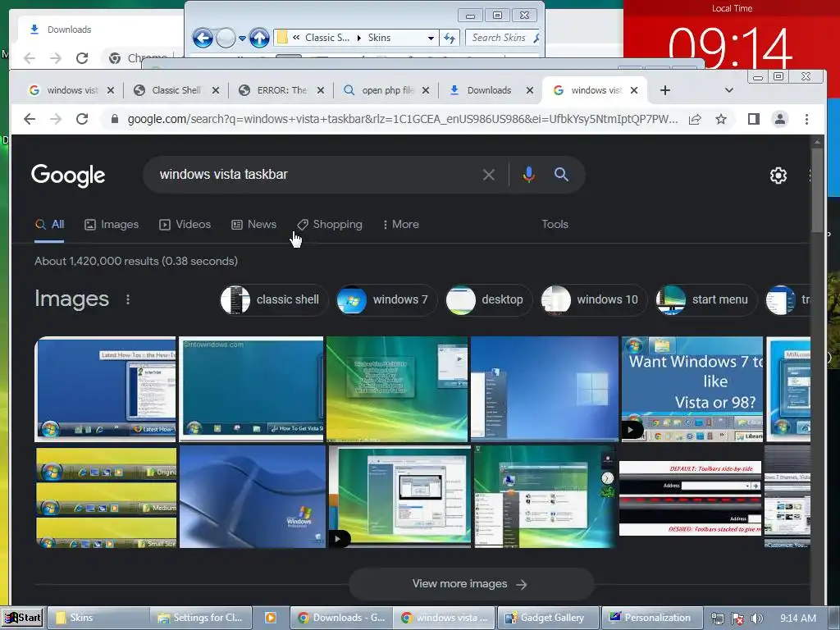Filter images by windows 7 chip
840x630 pixels.
pos(386,299)
